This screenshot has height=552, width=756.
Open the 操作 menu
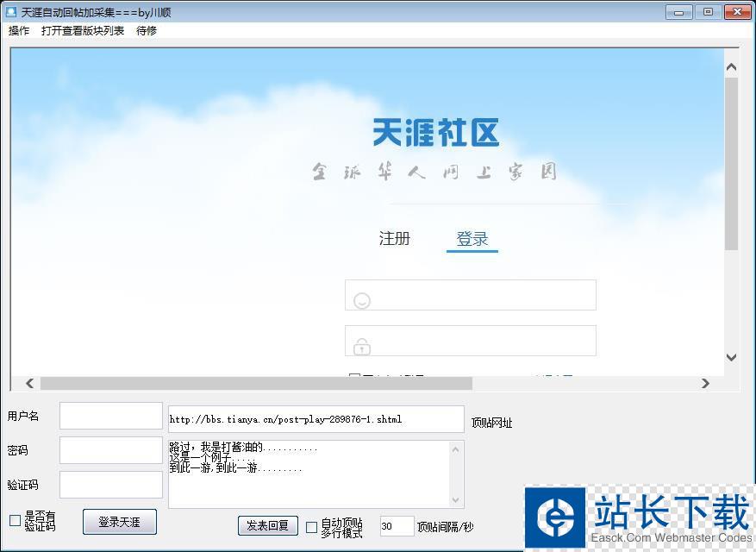pos(19,31)
